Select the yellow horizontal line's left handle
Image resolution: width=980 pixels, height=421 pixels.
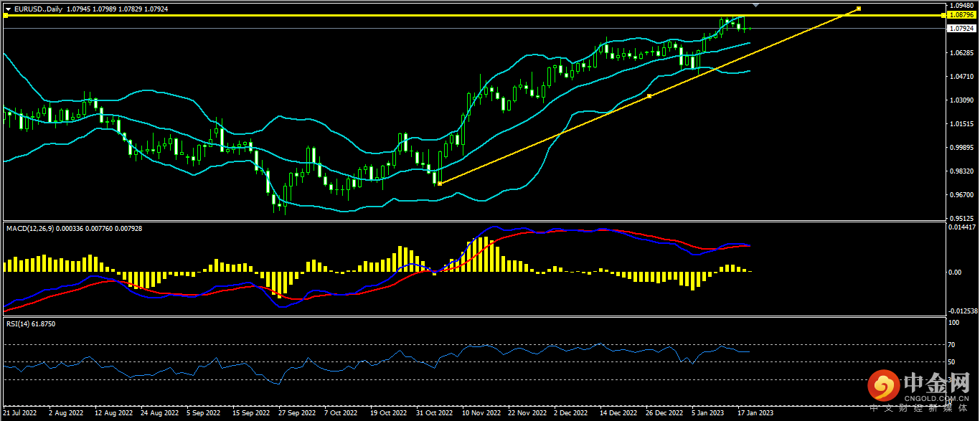(x=6, y=15)
